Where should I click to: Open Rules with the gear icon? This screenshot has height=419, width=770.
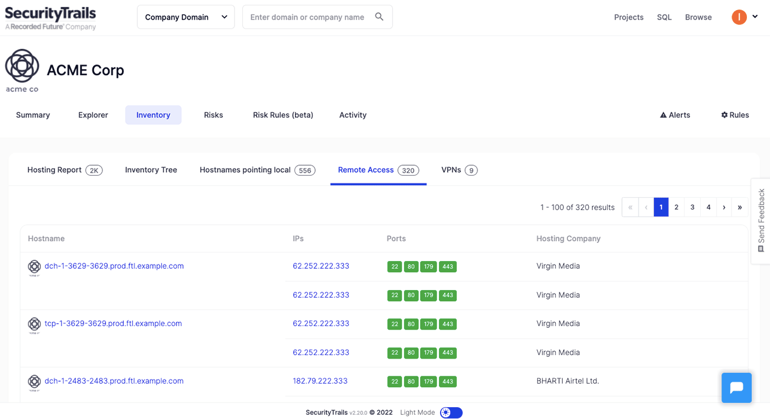[735, 115]
